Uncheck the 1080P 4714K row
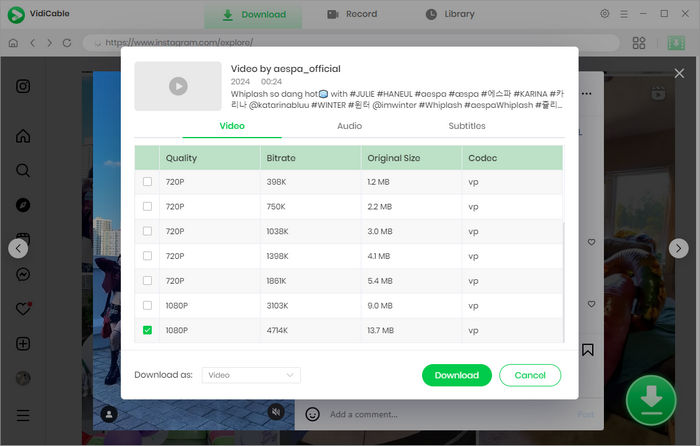700x446 pixels. click(147, 330)
